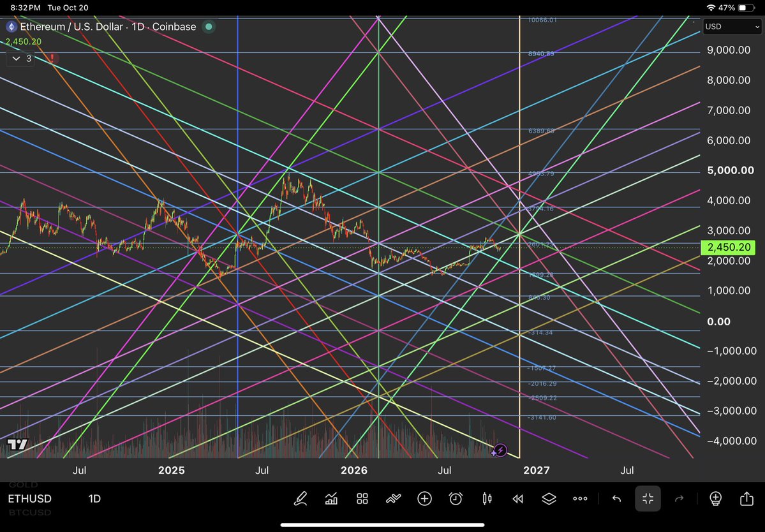This screenshot has height=532, width=765.
Task: Open the layout grid icon
Action: pos(362,498)
